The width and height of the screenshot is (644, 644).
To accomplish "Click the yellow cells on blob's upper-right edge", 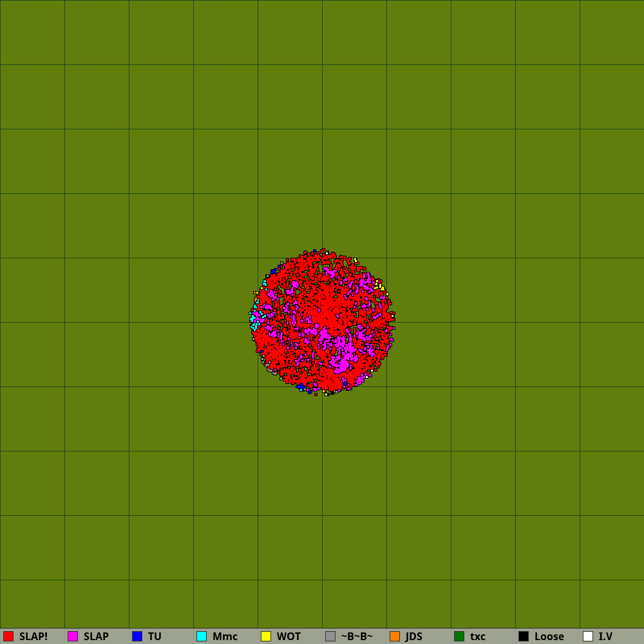I will coord(380,285).
